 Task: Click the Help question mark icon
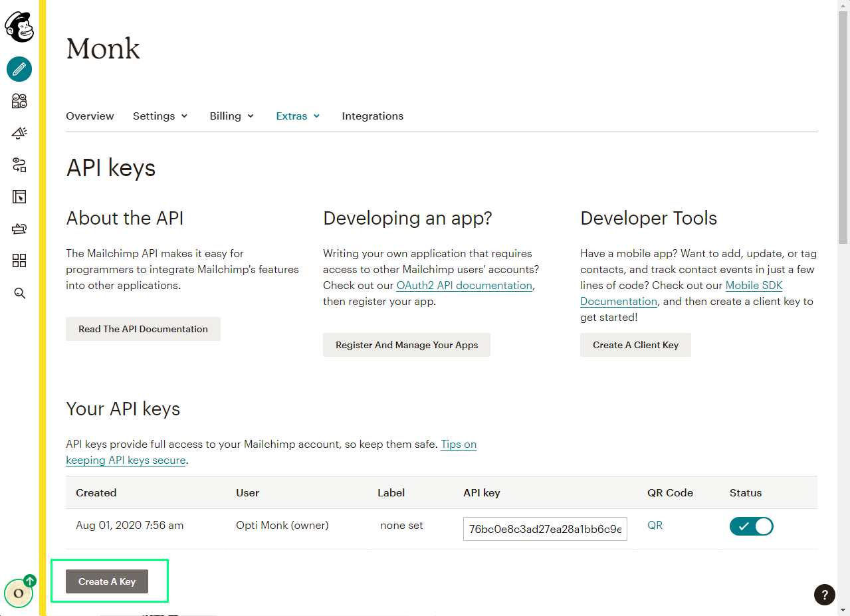825,595
